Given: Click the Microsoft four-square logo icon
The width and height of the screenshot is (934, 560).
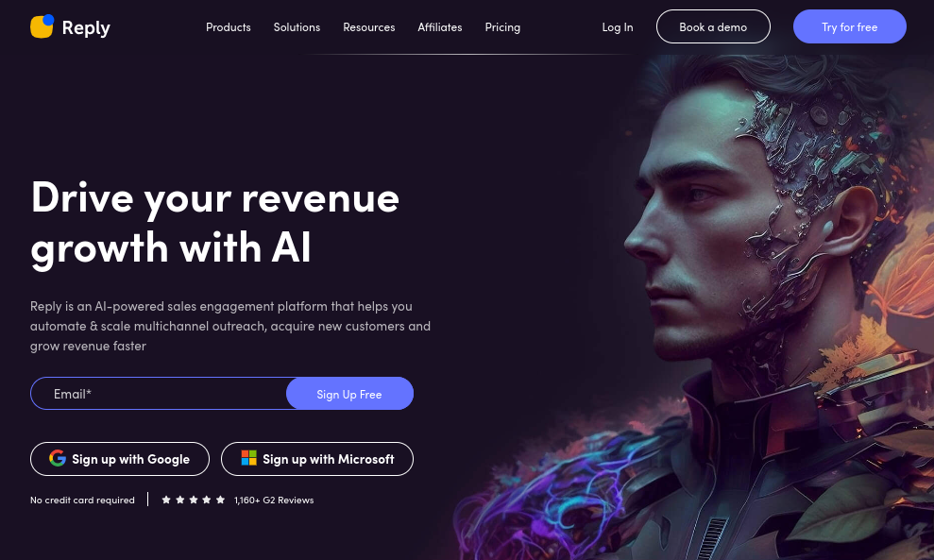Looking at the screenshot, I should point(249,457).
